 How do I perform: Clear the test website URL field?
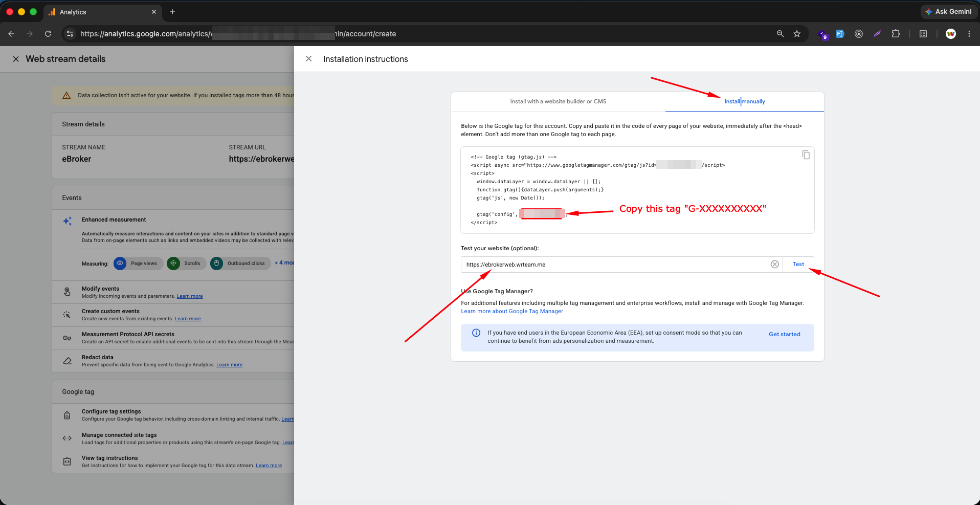point(775,265)
